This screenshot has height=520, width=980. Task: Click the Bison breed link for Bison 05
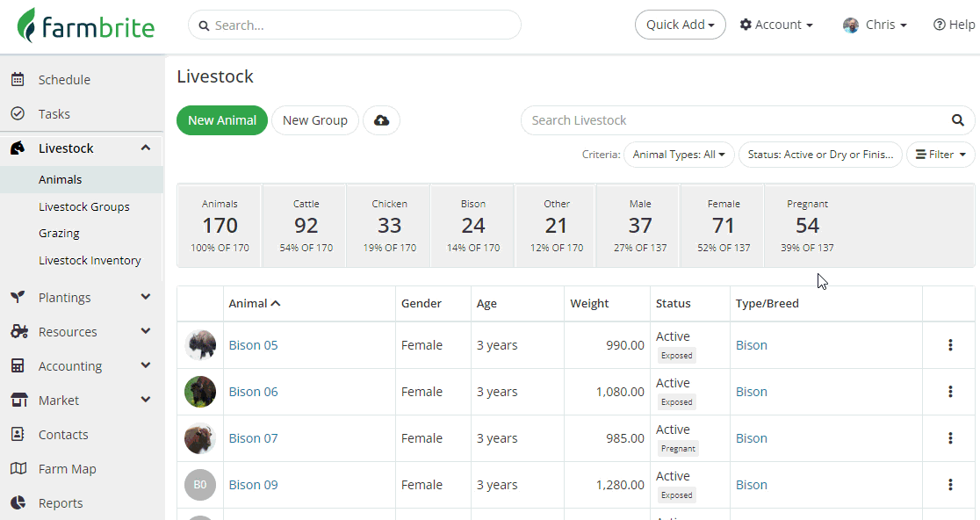752,345
